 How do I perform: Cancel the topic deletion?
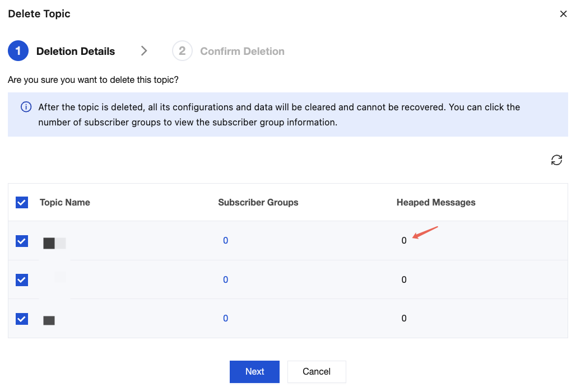pyautogui.click(x=317, y=371)
